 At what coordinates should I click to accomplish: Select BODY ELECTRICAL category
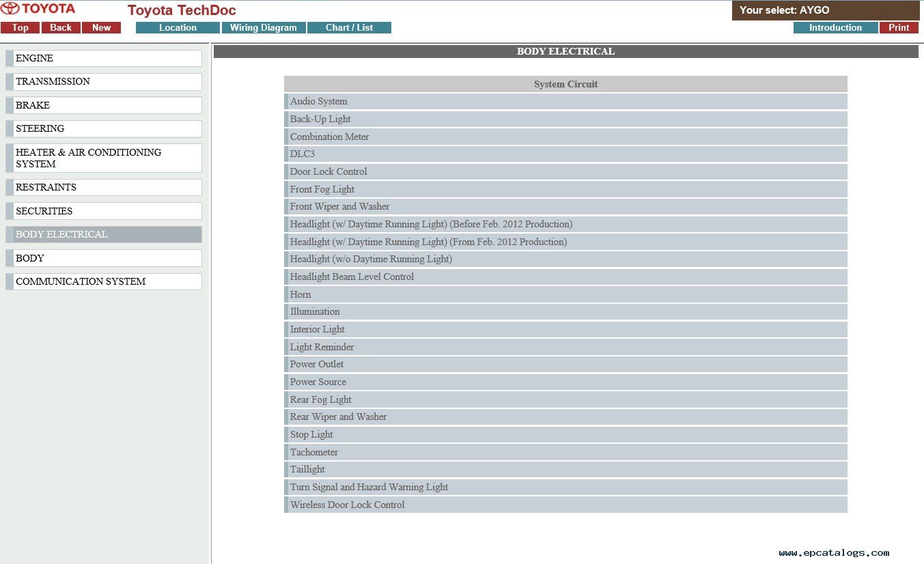tap(104, 234)
